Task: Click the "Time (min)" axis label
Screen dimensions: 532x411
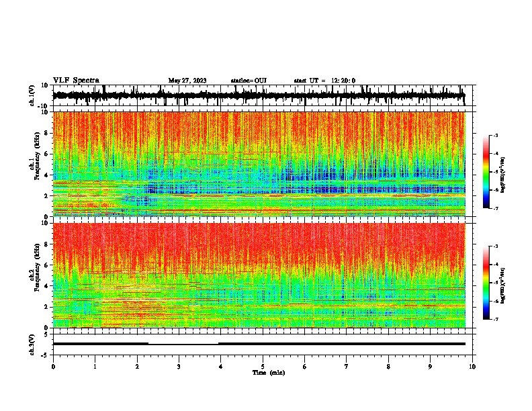Action: coord(269,373)
